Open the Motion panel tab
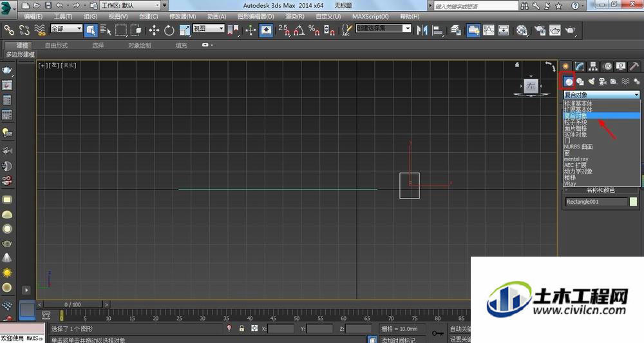The width and height of the screenshot is (644, 343). click(x=607, y=66)
